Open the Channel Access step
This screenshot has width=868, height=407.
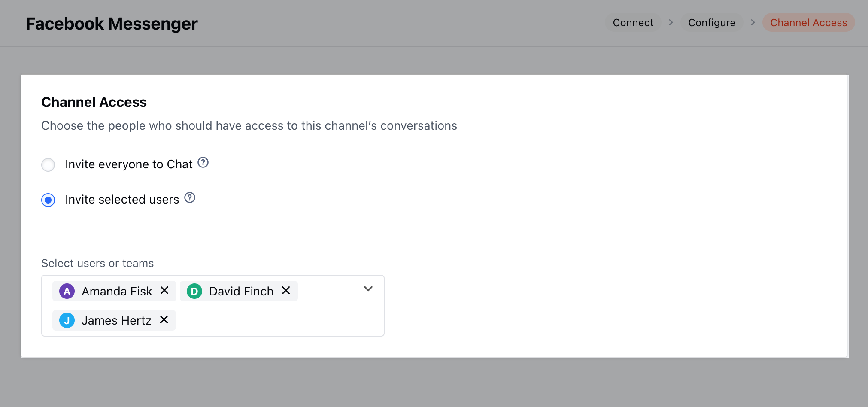(x=808, y=23)
